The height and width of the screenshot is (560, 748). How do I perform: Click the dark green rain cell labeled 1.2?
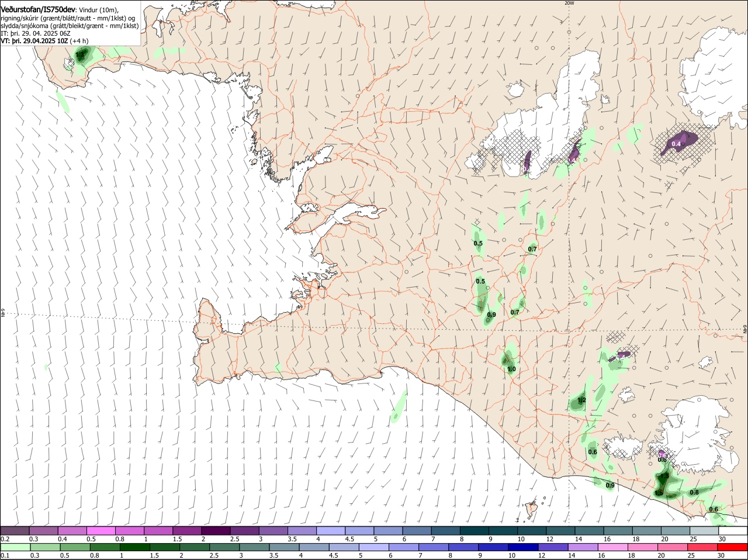[x=577, y=402]
